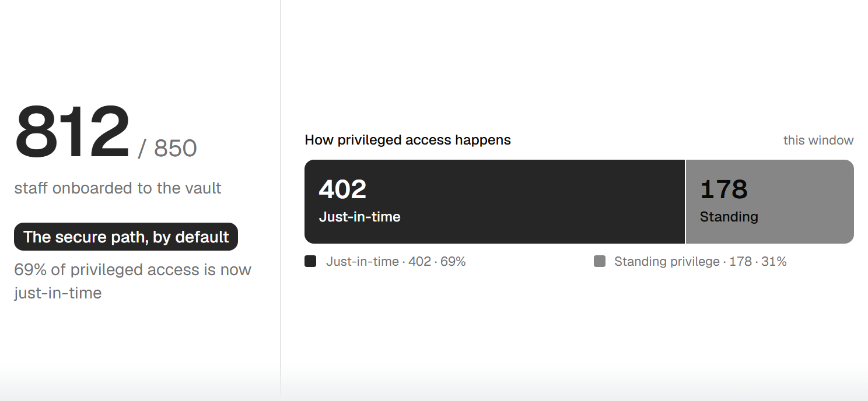Click the 402 value in the bar
The image size is (868, 401).
click(x=342, y=189)
